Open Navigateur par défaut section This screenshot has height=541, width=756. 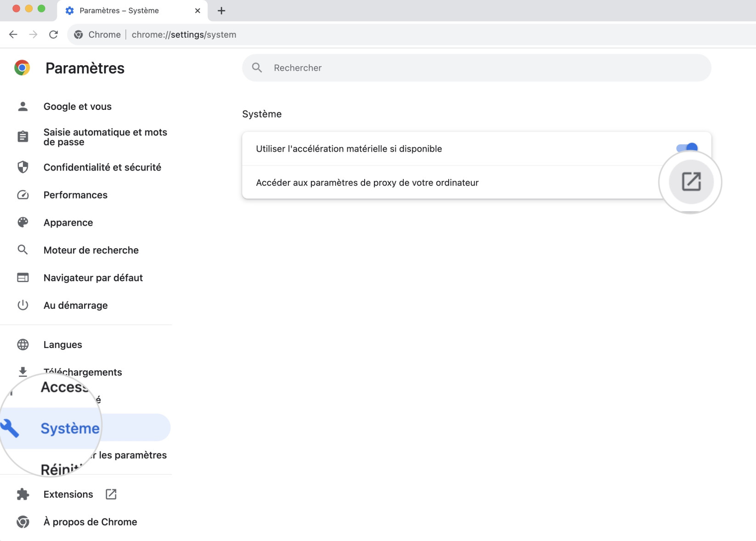coord(93,278)
